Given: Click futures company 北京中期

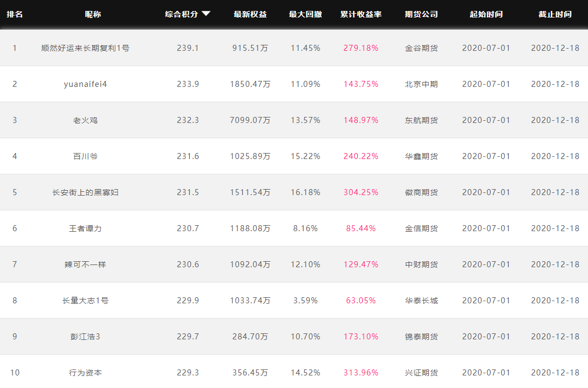Looking at the screenshot, I should coord(422,84).
